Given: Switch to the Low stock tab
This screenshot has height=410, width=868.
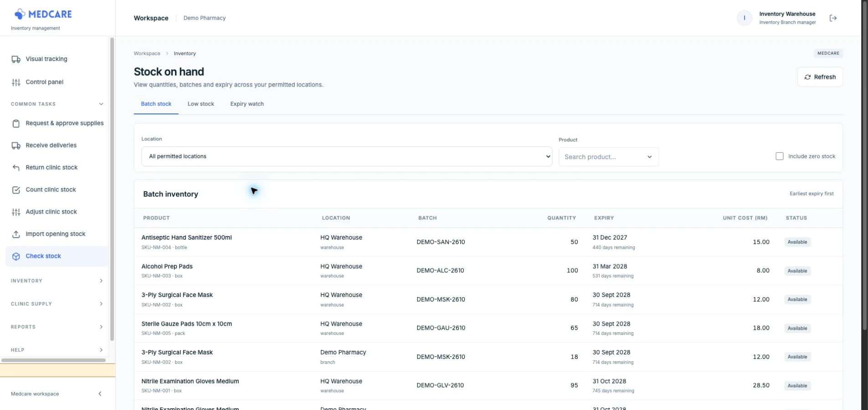Looking at the screenshot, I should tap(201, 104).
